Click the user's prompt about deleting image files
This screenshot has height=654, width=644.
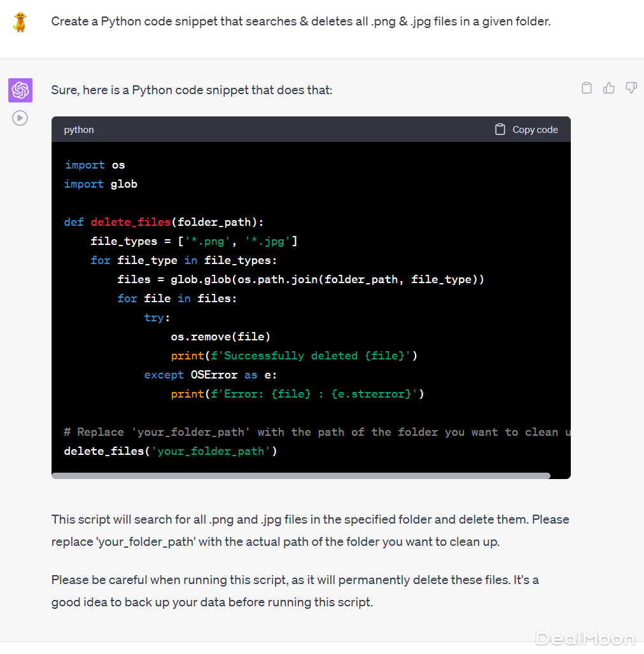(300, 21)
